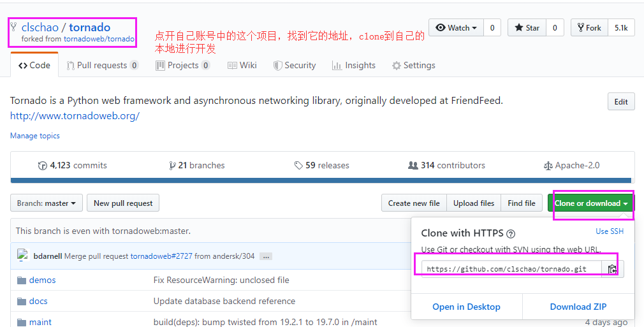Click the New pull request button
The image size is (644, 327).
[123, 203]
